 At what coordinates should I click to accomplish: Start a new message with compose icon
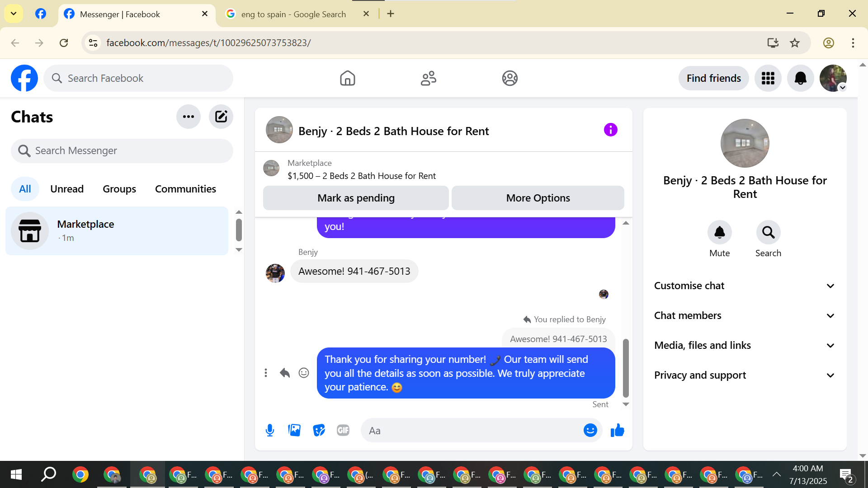(221, 117)
